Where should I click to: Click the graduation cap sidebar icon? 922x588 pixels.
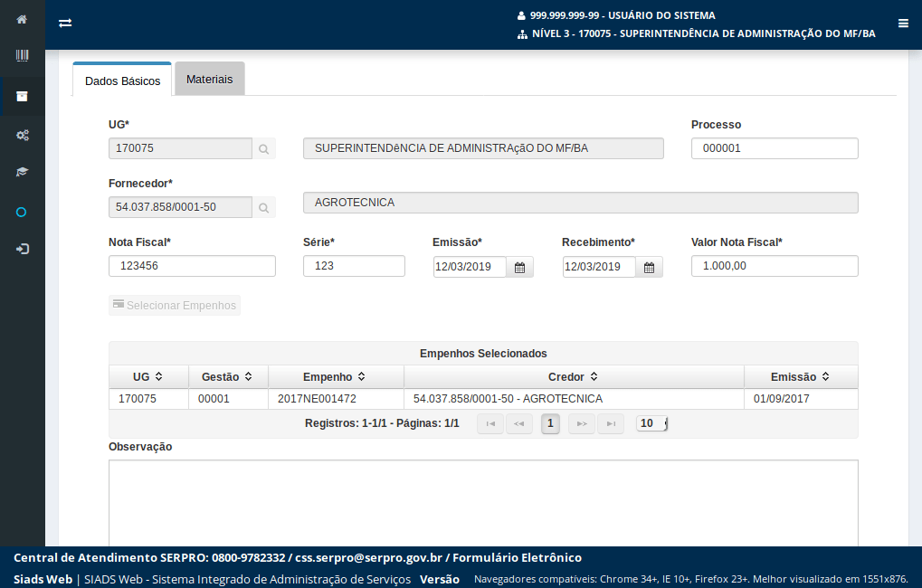[22, 172]
